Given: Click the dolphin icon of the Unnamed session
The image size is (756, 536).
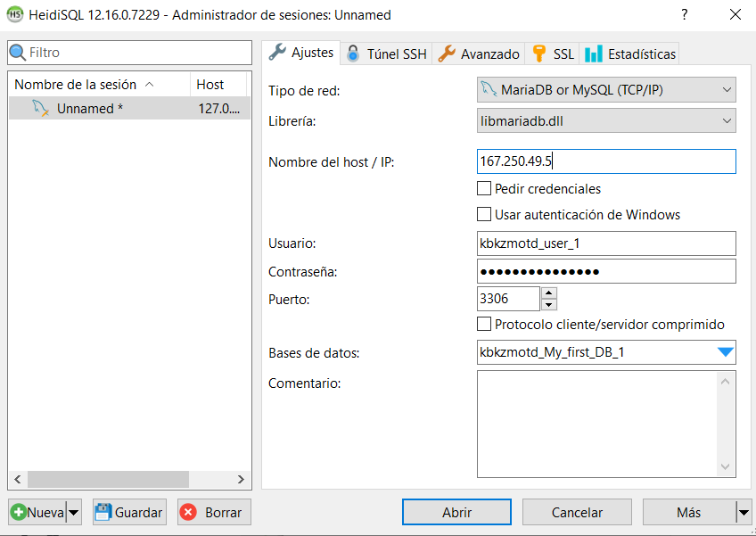Looking at the screenshot, I should (40, 108).
